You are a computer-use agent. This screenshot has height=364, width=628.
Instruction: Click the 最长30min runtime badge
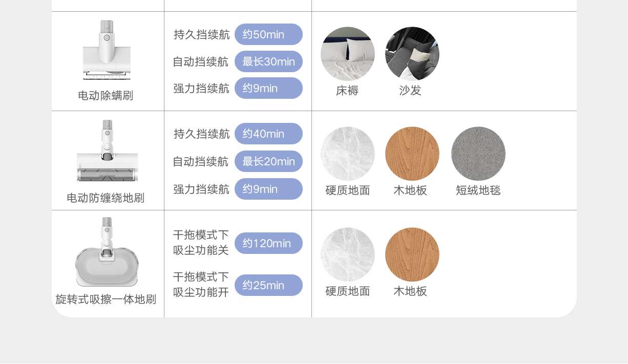(x=268, y=61)
